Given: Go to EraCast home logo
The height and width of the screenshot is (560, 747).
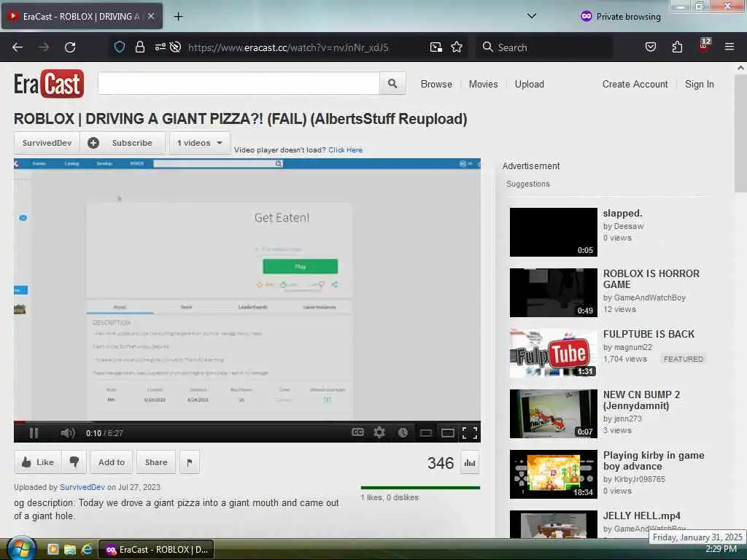Looking at the screenshot, I should 49,84.
